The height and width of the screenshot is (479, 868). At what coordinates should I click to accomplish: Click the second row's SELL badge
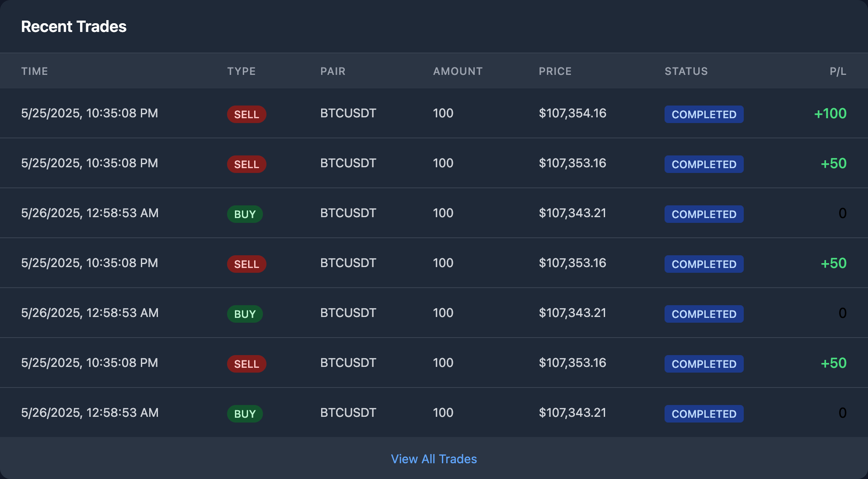(x=246, y=164)
